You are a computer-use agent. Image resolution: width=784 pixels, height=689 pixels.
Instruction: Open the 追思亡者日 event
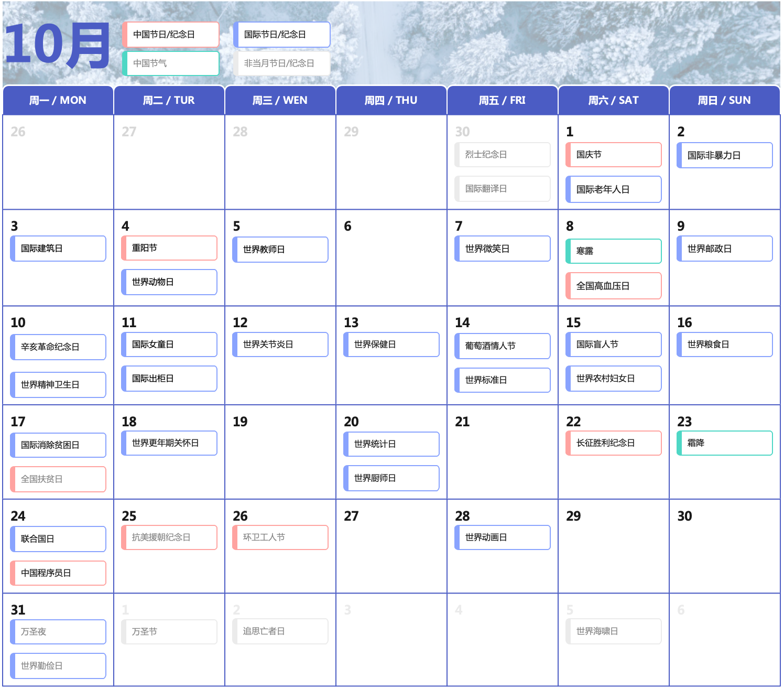pyautogui.click(x=280, y=631)
